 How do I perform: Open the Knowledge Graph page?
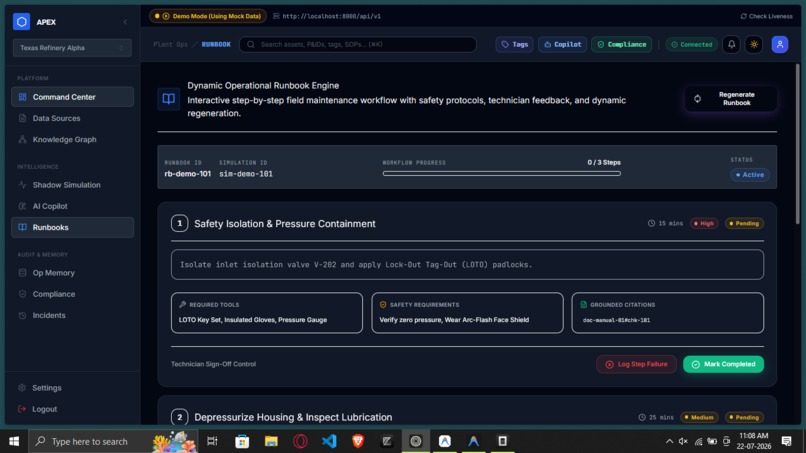[72, 139]
